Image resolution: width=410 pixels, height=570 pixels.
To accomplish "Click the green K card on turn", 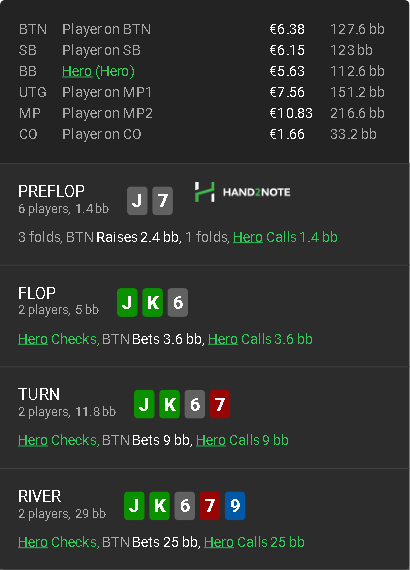I will click(169, 404).
